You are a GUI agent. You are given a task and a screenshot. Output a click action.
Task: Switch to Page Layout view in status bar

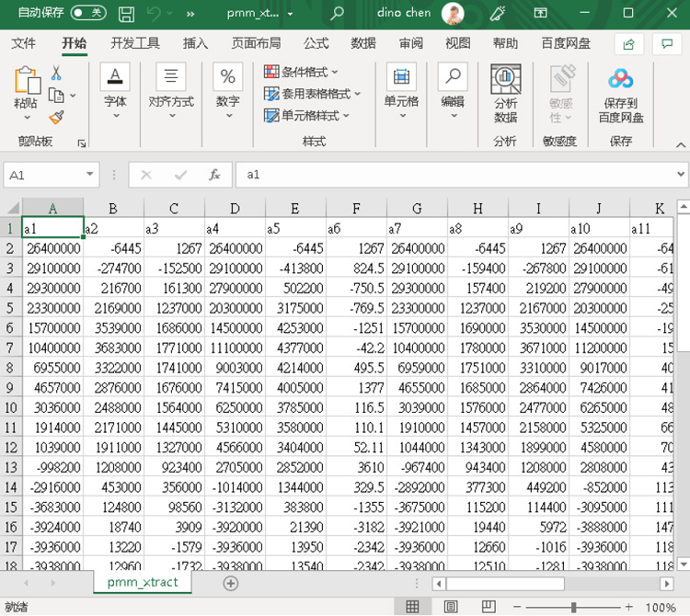451,607
